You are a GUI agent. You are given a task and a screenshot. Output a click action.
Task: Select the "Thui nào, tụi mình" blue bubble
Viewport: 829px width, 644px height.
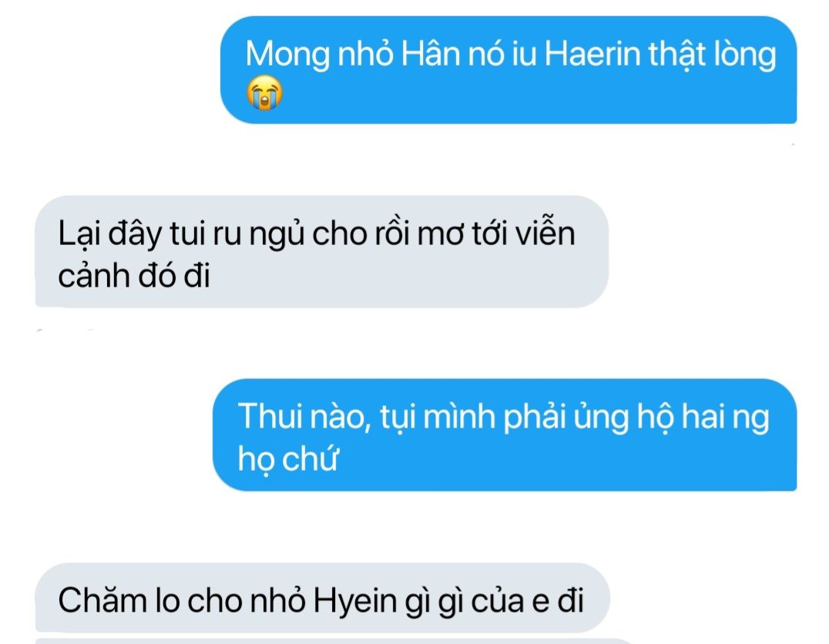[505, 434]
